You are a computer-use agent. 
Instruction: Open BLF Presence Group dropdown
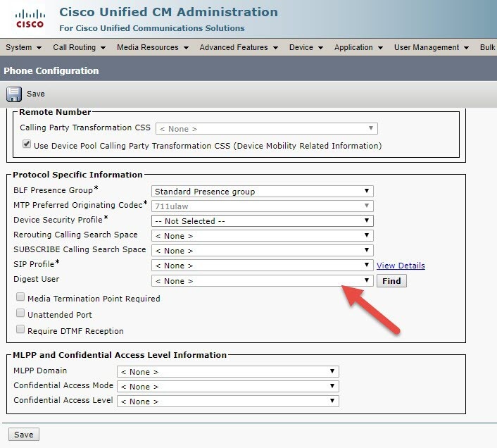click(263, 191)
